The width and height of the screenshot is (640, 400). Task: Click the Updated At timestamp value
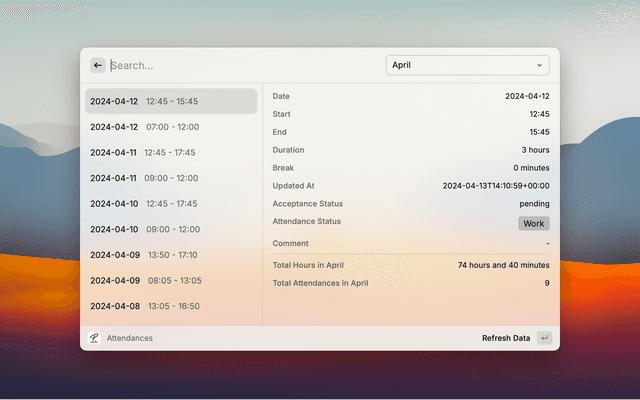(x=495, y=185)
